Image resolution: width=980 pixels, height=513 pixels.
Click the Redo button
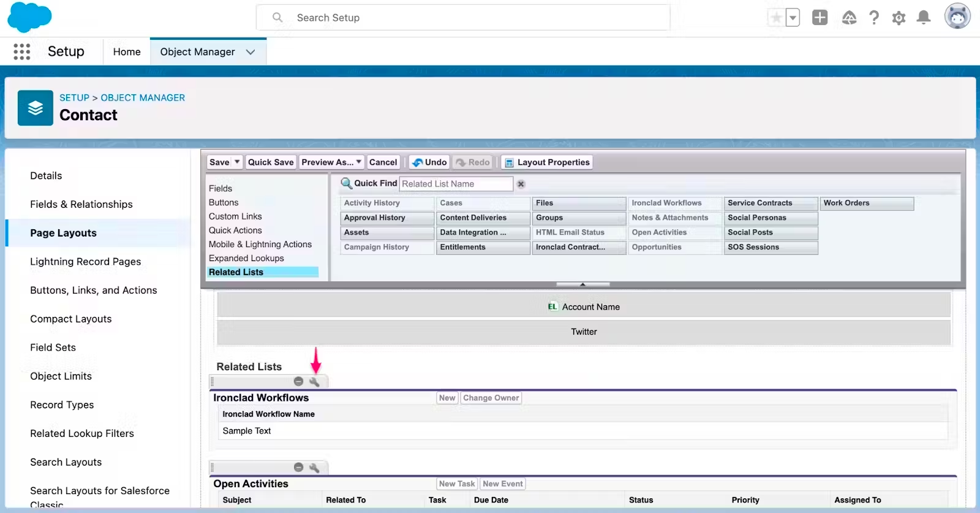[473, 162]
